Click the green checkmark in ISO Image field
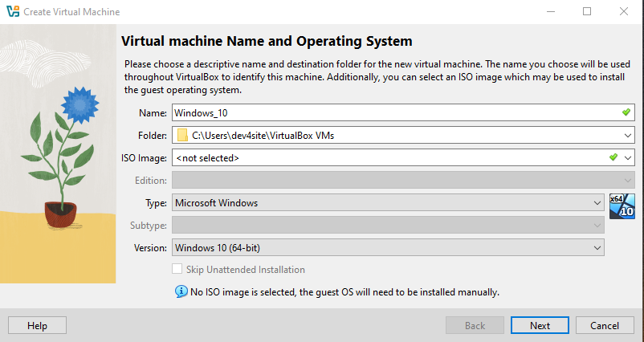Image resolution: width=644 pixels, height=342 pixels. pos(613,158)
